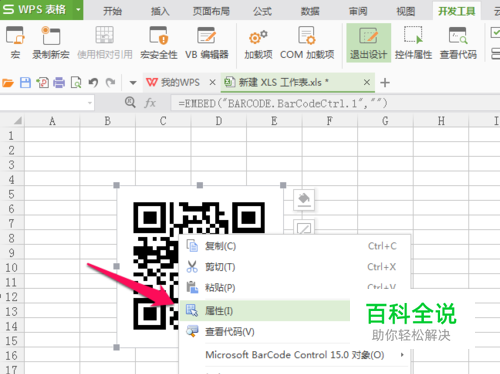Click the open folder icon
Screen dimensions: 500x374
coord(8,82)
